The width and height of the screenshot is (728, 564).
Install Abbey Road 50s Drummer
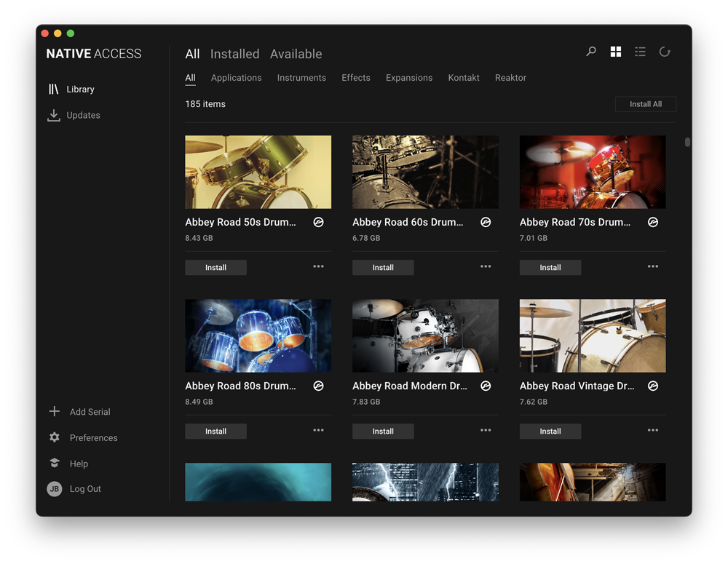coord(216,267)
